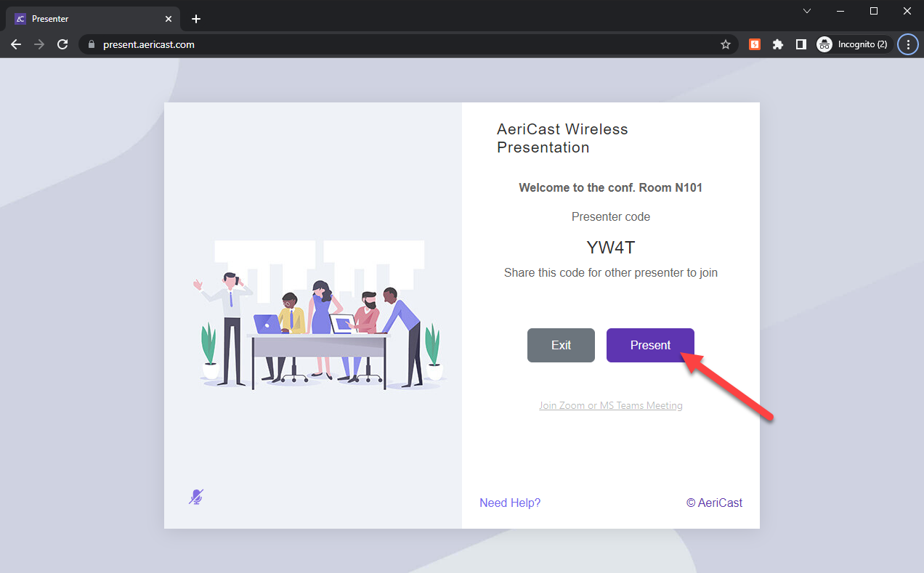The image size is (924, 573).
Task: Open the Need Help? link
Action: (510, 503)
